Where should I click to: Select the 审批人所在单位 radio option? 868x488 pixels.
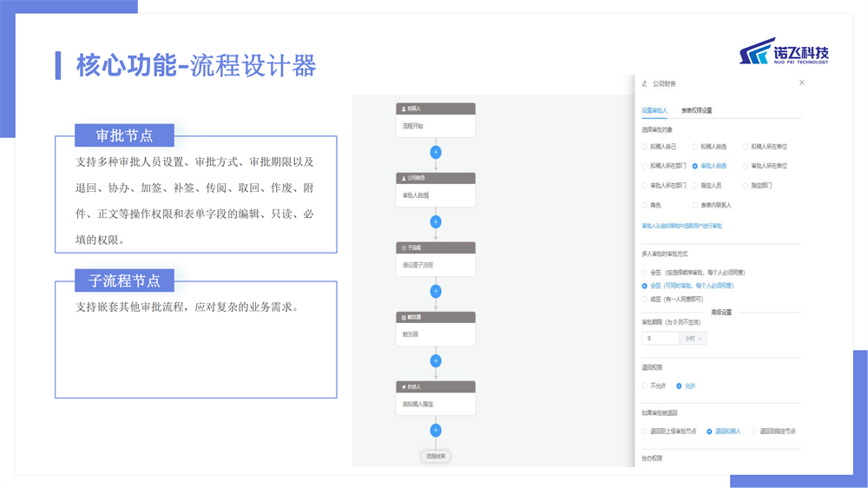tap(745, 166)
